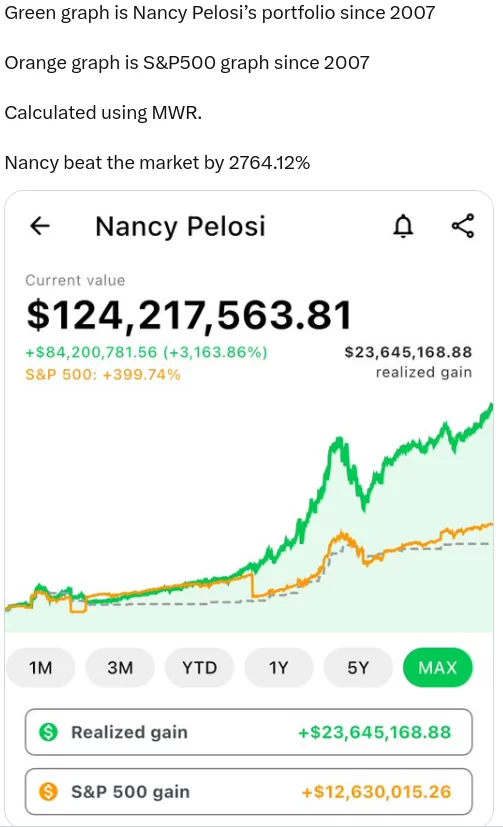Viewport: 503px width, 827px height.
Task: Click the orange S&P 500 chart line
Action: pyautogui.click(x=343, y=537)
